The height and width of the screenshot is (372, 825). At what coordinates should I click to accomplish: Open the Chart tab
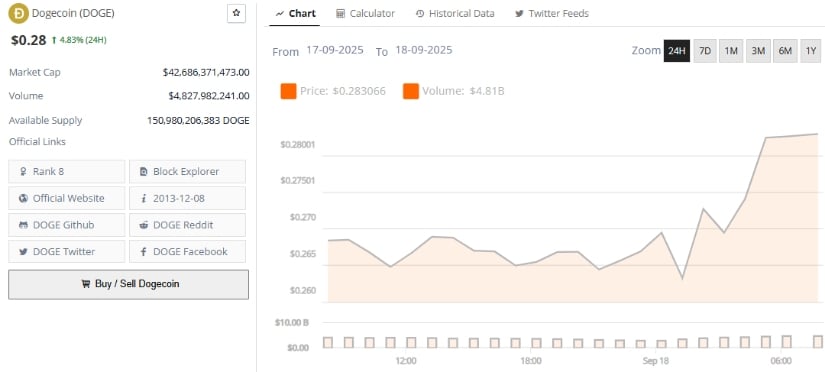coord(296,13)
